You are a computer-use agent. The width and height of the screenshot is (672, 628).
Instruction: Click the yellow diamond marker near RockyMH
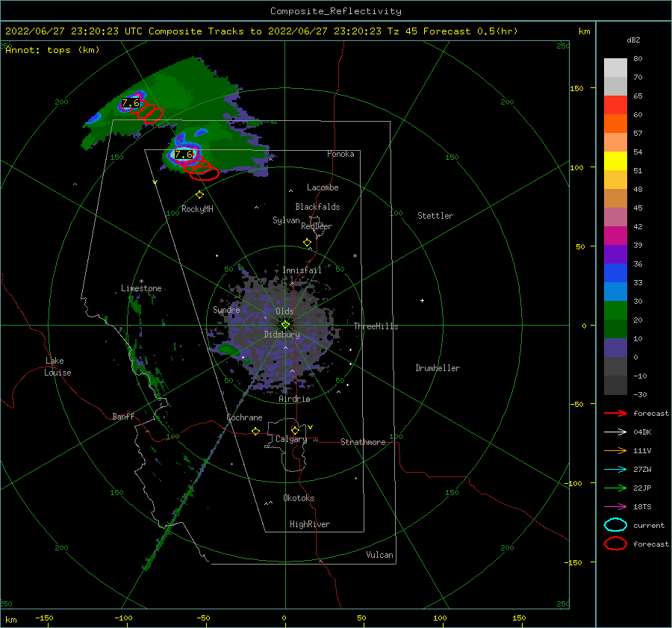pos(199,195)
